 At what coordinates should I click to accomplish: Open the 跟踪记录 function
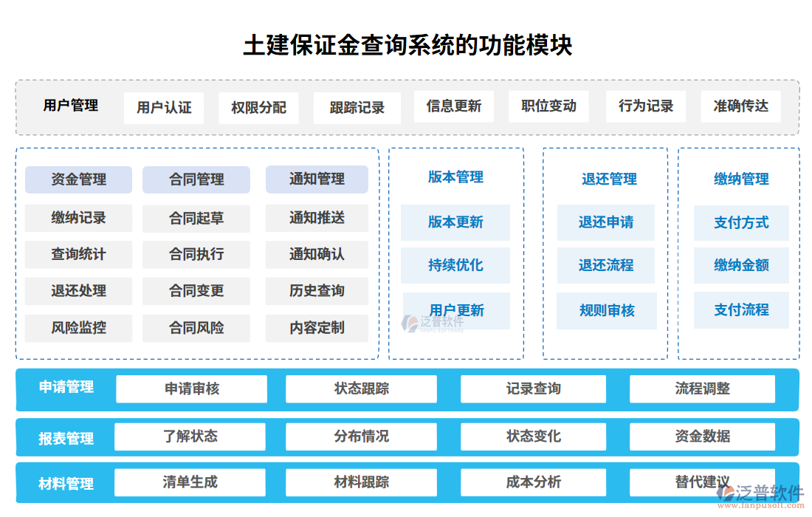click(357, 106)
